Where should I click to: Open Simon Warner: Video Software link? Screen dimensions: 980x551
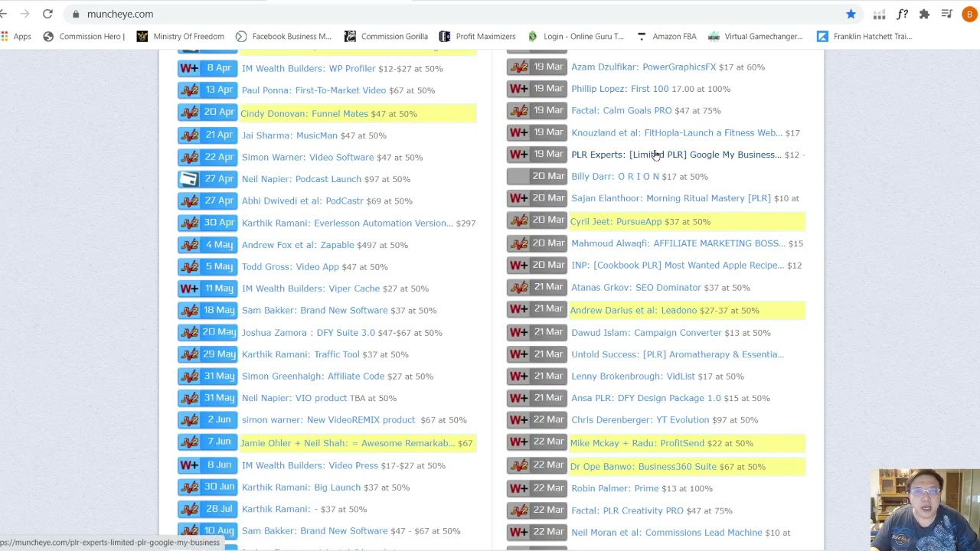(308, 157)
